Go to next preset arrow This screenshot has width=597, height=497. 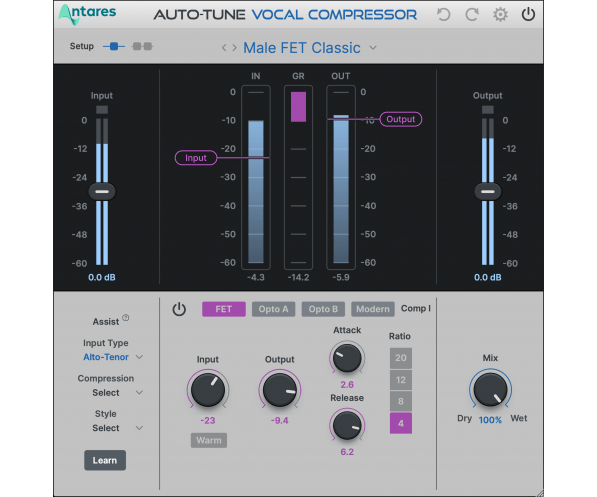click(235, 48)
